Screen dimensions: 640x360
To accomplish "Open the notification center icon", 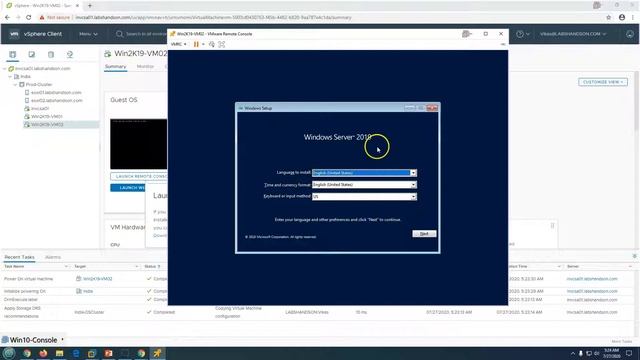I will tap(629, 353).
